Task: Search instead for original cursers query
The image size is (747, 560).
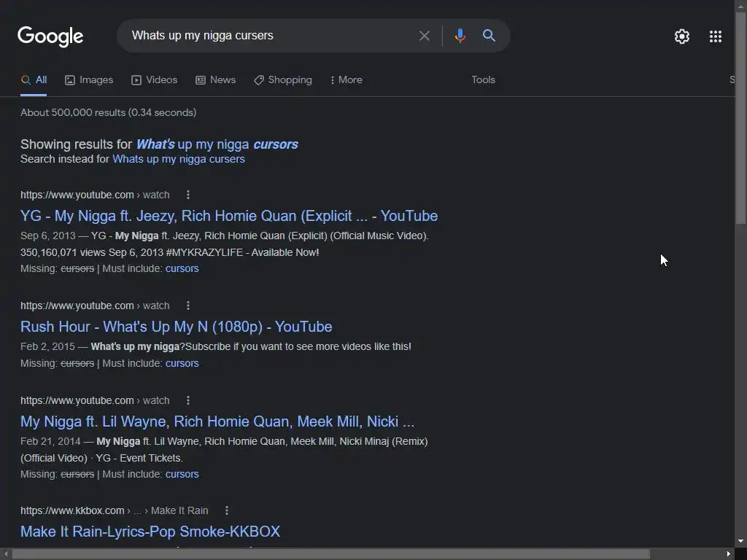Action: [179, 159]
